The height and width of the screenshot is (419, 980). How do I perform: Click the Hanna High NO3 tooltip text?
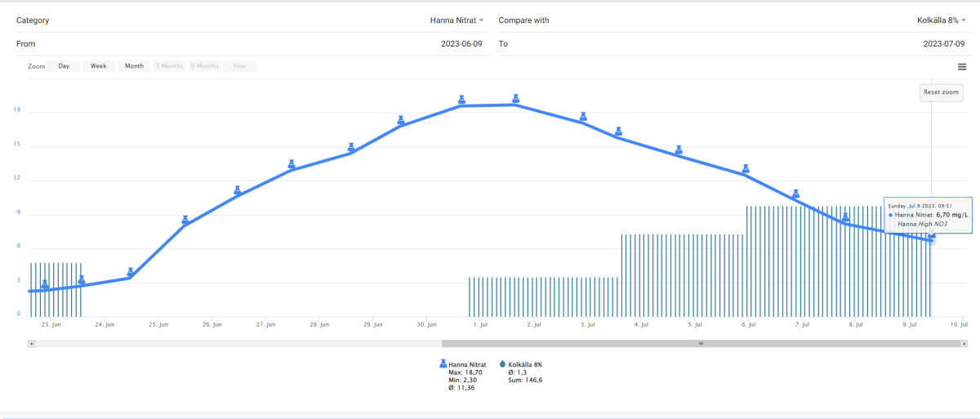point(921,223)
